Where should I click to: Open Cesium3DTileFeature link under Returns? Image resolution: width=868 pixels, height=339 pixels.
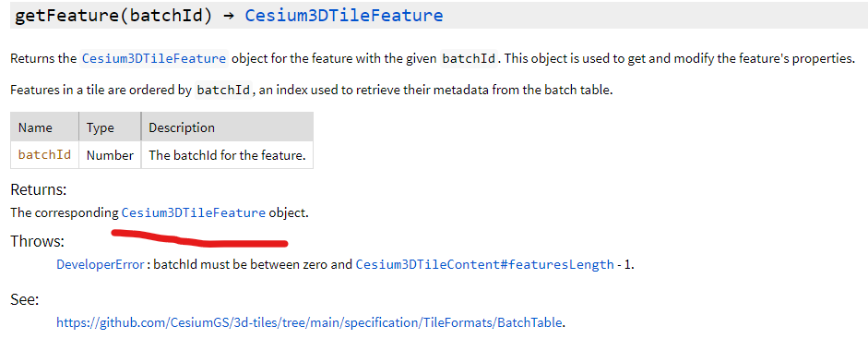click(x=193, y=212)
